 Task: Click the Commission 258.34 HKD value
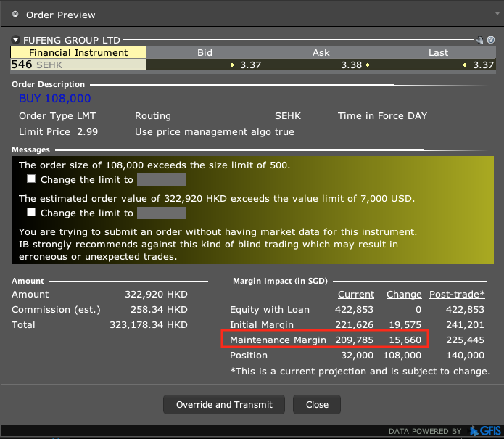pos(159,309)
